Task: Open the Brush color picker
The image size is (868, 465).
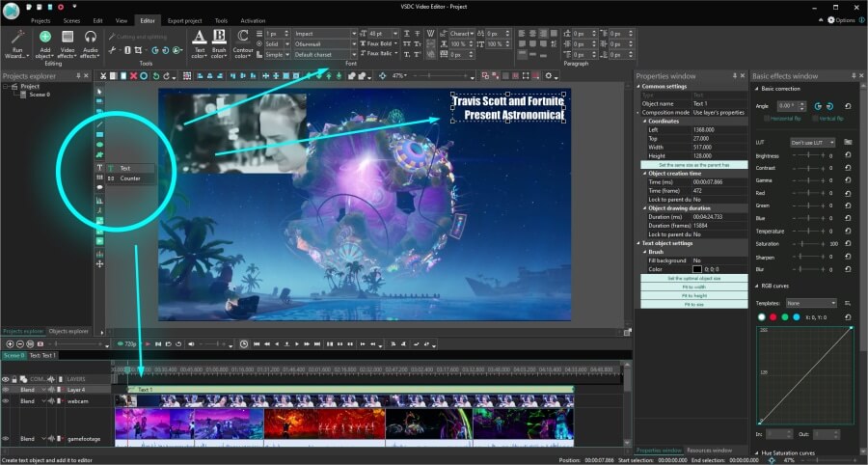Action: [219, 44]
